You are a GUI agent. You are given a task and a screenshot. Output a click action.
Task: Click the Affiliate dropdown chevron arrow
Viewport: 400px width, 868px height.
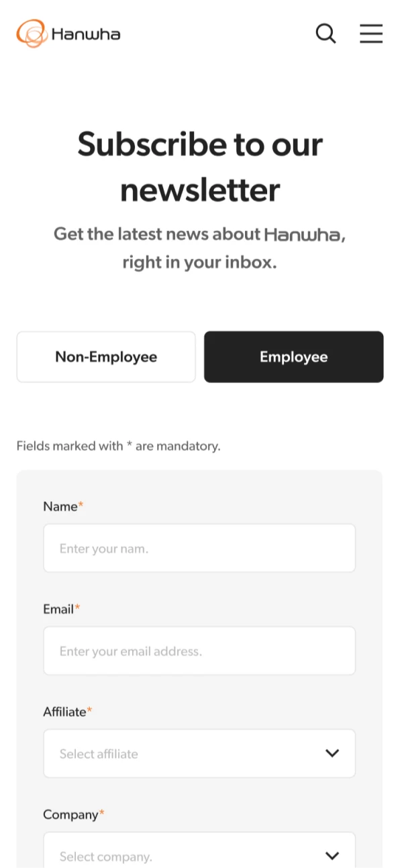332,754
